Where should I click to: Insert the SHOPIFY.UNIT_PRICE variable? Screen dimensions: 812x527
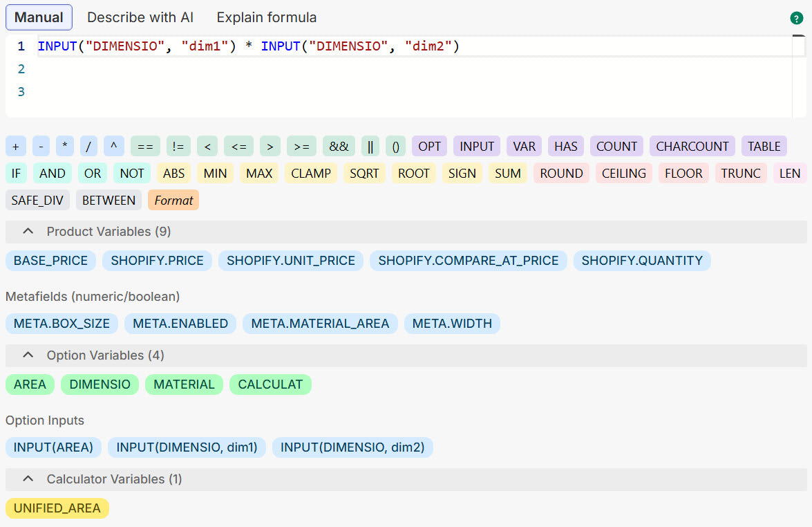[x=291, y=261]
